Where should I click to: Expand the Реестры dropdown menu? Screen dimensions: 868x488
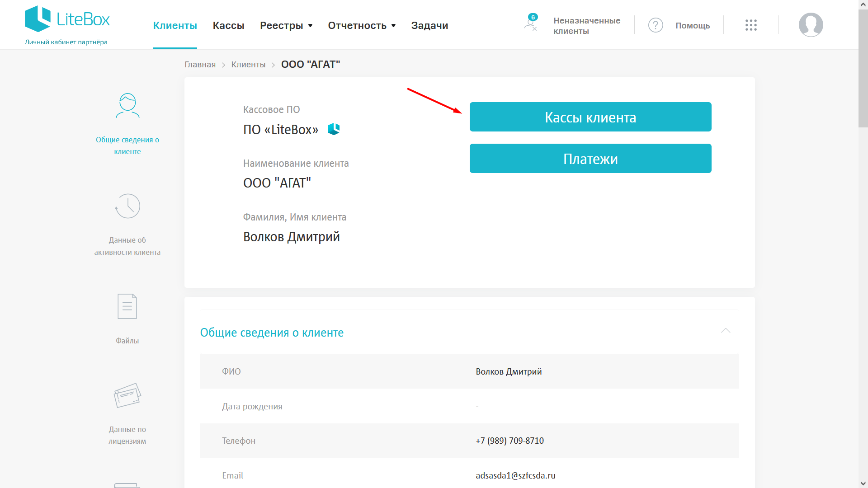point(286,26)
